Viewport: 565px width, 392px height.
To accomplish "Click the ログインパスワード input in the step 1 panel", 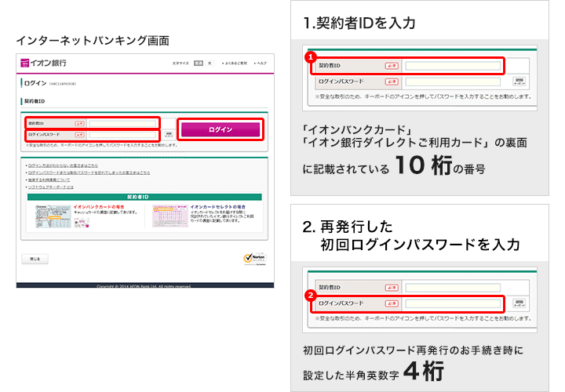I will 453,82.
